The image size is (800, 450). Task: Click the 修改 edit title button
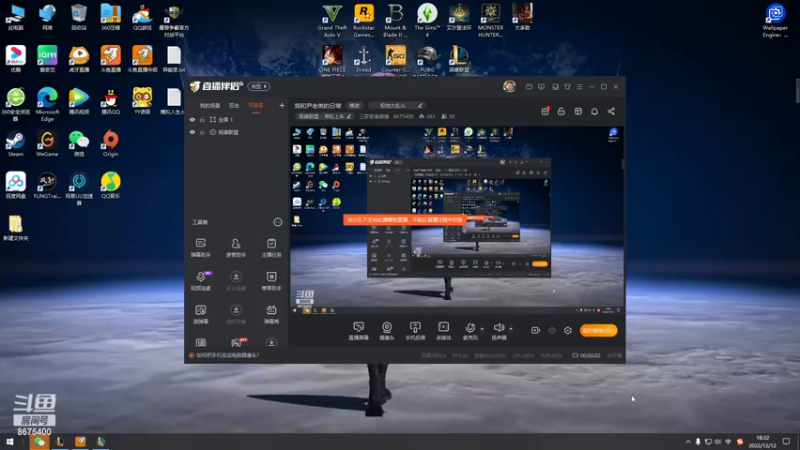[354, 106]
